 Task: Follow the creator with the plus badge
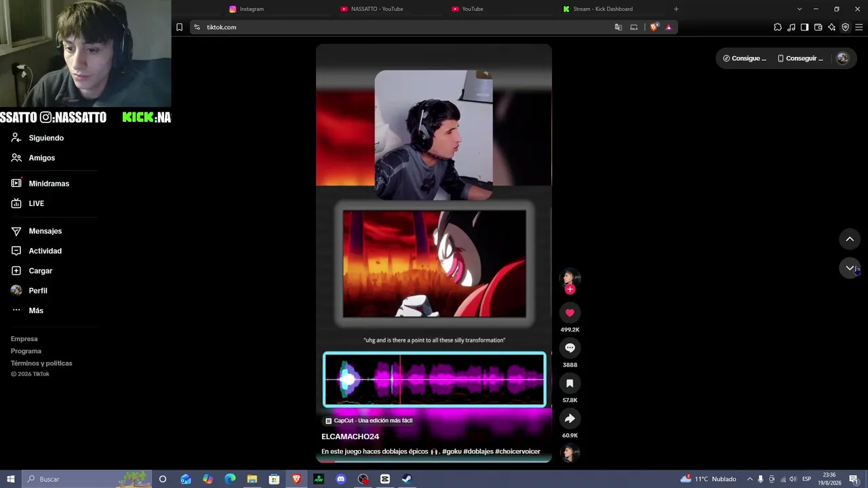click(x=570, y=289)
